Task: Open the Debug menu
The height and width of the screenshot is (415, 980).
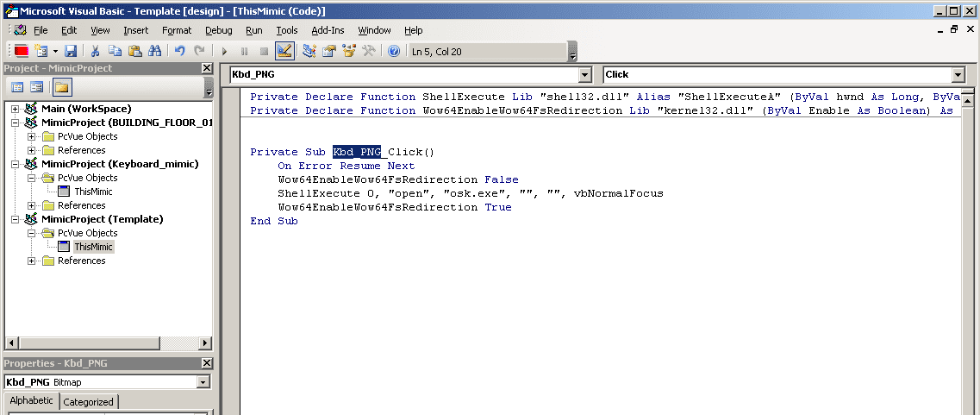Action: tap(218, 30)
